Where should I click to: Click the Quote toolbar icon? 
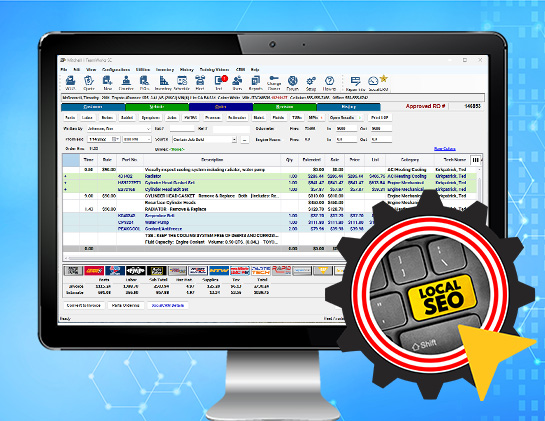coord(89,83)
